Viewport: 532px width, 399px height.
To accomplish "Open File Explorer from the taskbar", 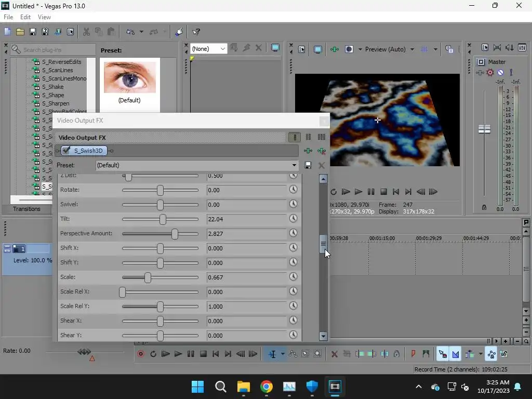I will tap(243, 387).
